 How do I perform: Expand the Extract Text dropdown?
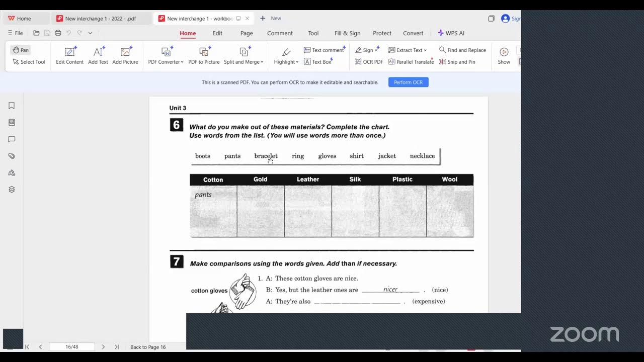[x=408, y=50]
